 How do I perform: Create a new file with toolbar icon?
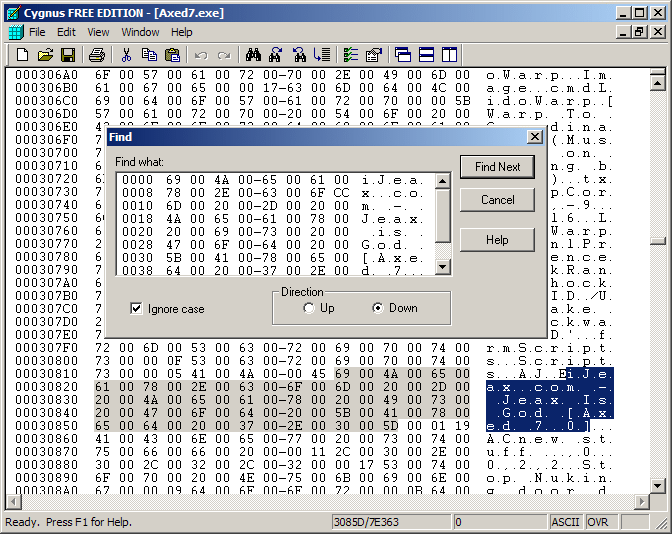[22, 55]
